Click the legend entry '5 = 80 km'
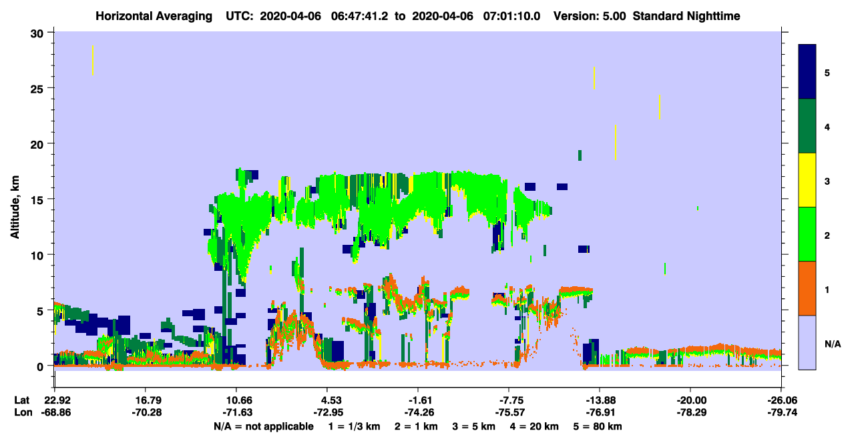868x445 pixels. pyautogui.click(x=598, y=426)
